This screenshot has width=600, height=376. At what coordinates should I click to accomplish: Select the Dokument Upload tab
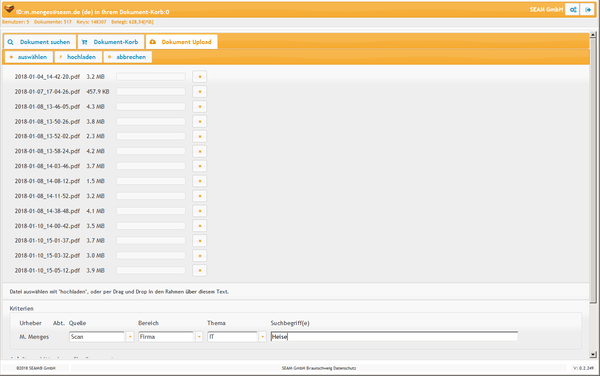pyautogui.click(x=181, y=42)
